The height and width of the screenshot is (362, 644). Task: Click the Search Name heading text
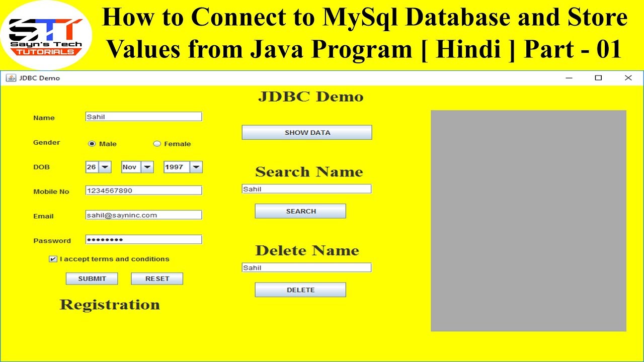(x=309, y=172)
